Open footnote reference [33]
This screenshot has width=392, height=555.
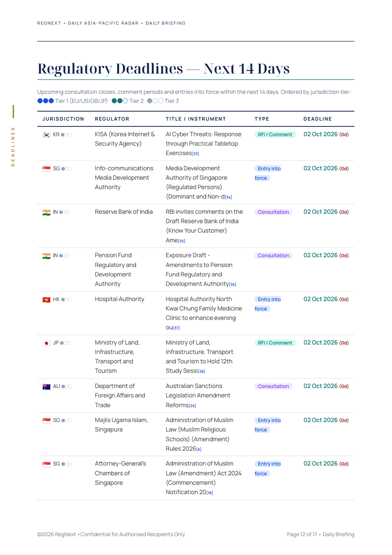[x=196, y=154]
